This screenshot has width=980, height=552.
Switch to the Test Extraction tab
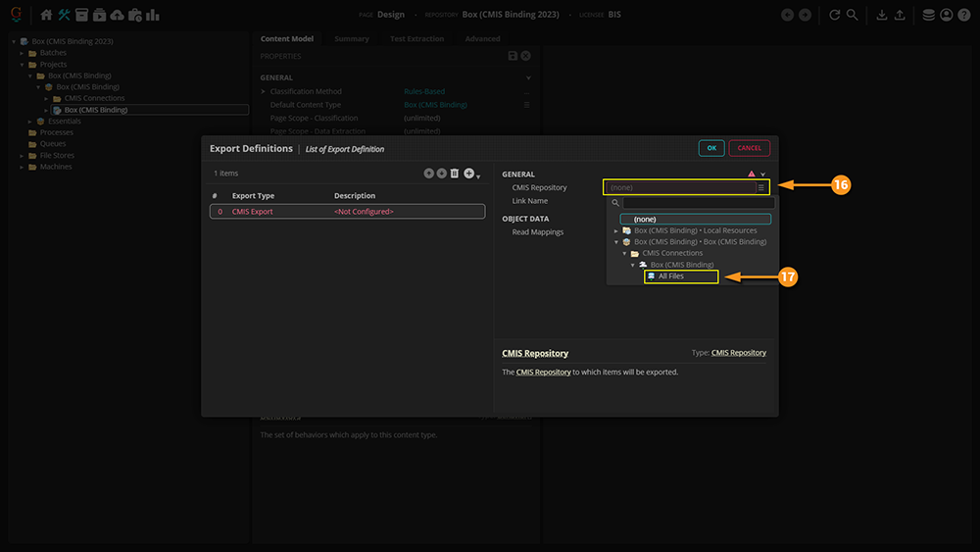pyautogui.click(x=416, y=39)
